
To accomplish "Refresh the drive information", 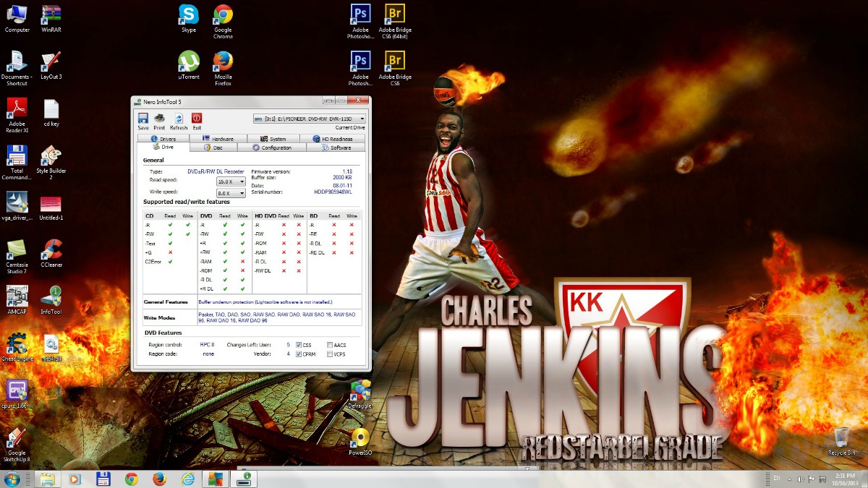I will pyautogui.click(x=178, y=121).
